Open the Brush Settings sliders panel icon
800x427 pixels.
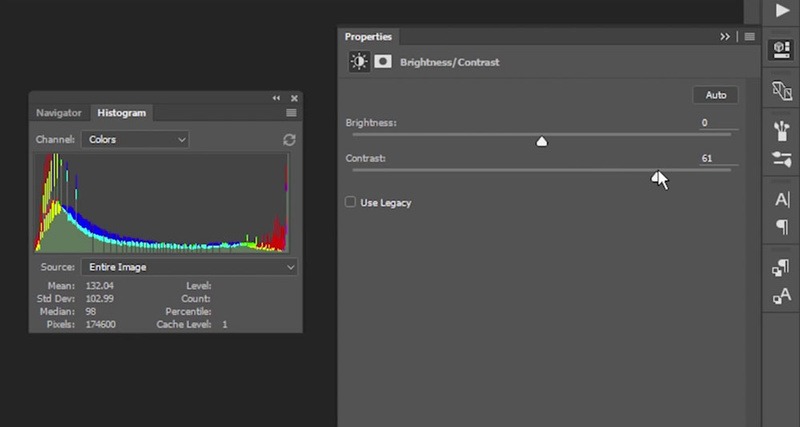pos(782,159)
